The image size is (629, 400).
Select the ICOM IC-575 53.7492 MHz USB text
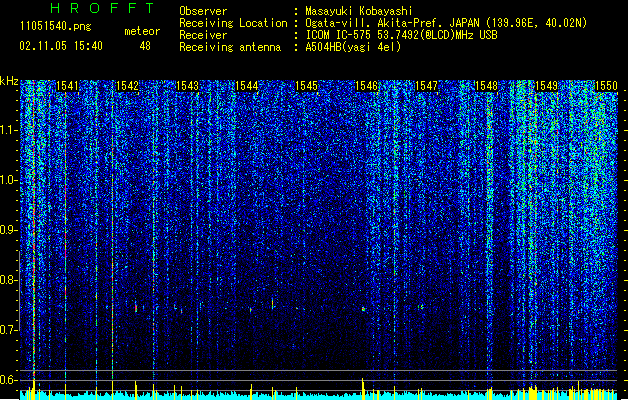click(x=401, y=35)
